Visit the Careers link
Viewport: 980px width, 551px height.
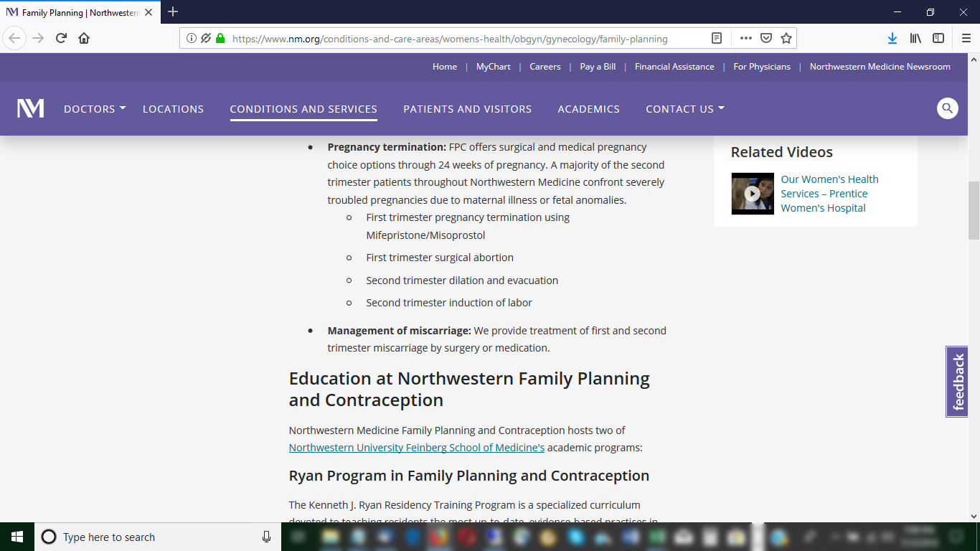point(545,67)
